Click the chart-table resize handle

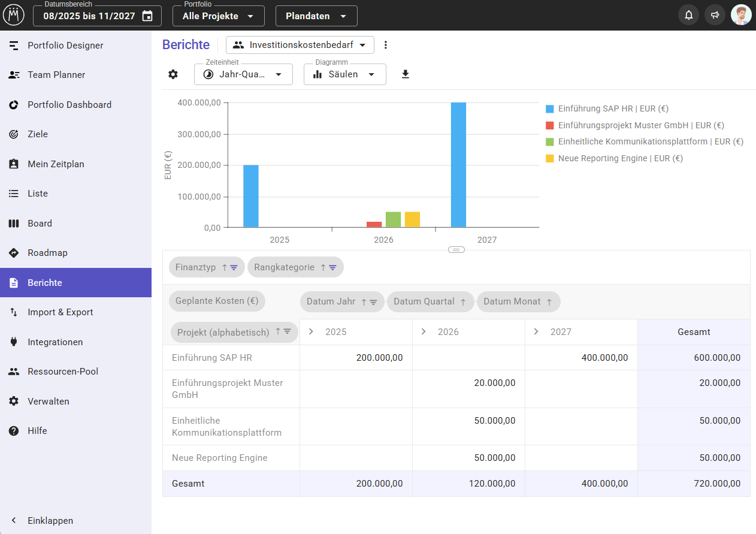click(456, 249)
